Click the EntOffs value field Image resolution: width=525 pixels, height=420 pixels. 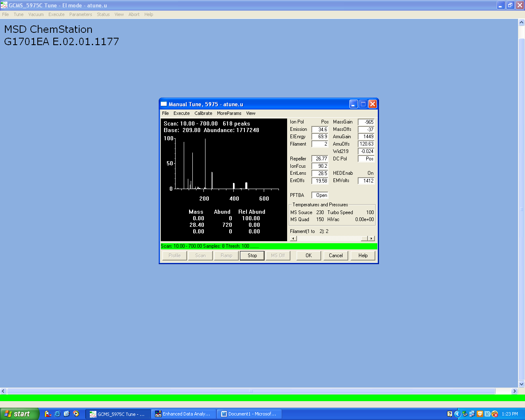[320, 181]
